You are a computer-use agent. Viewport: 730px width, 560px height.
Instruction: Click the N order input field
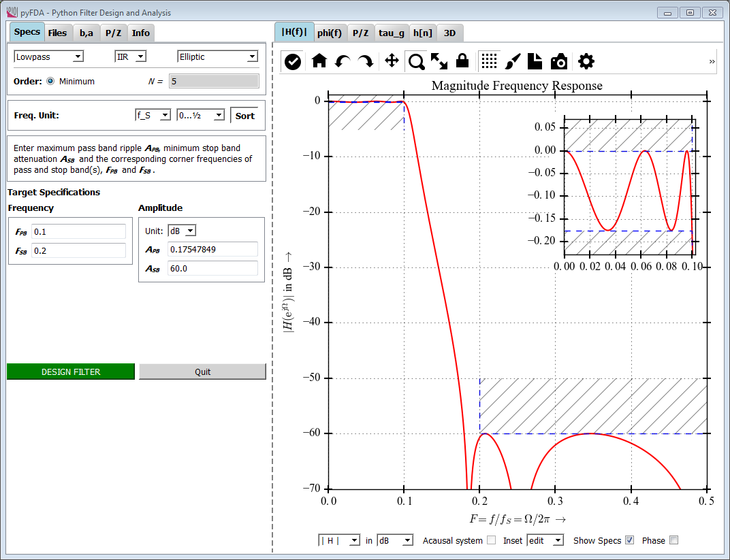tap(214, 82)
